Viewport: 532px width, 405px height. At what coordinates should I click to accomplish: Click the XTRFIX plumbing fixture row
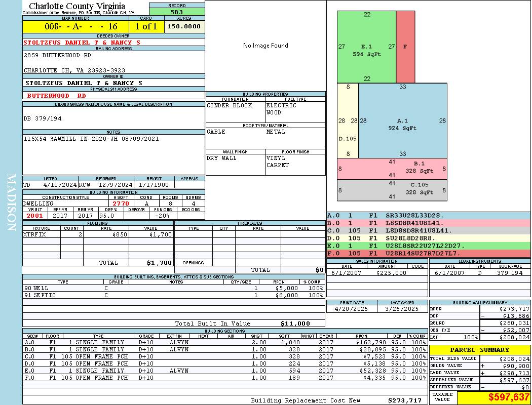coord(98,234)
